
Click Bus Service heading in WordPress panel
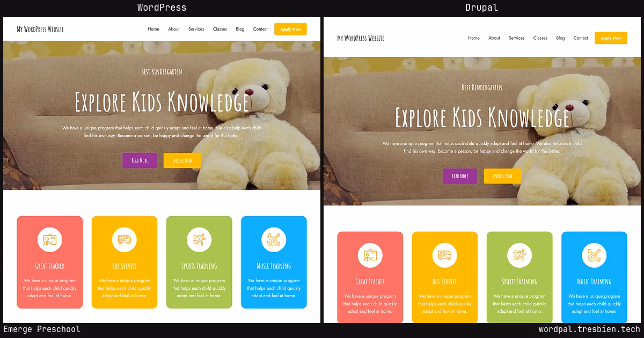[125, 266]
